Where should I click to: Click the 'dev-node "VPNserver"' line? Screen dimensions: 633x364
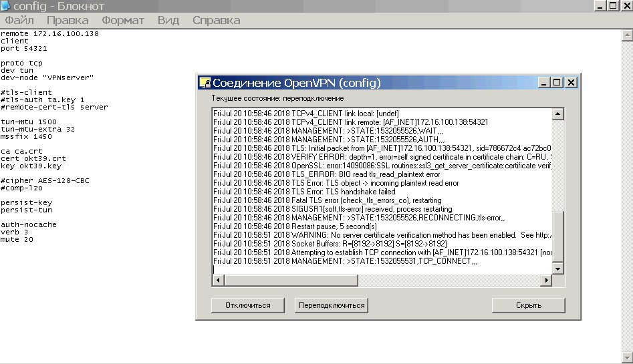tap(47, 78)
